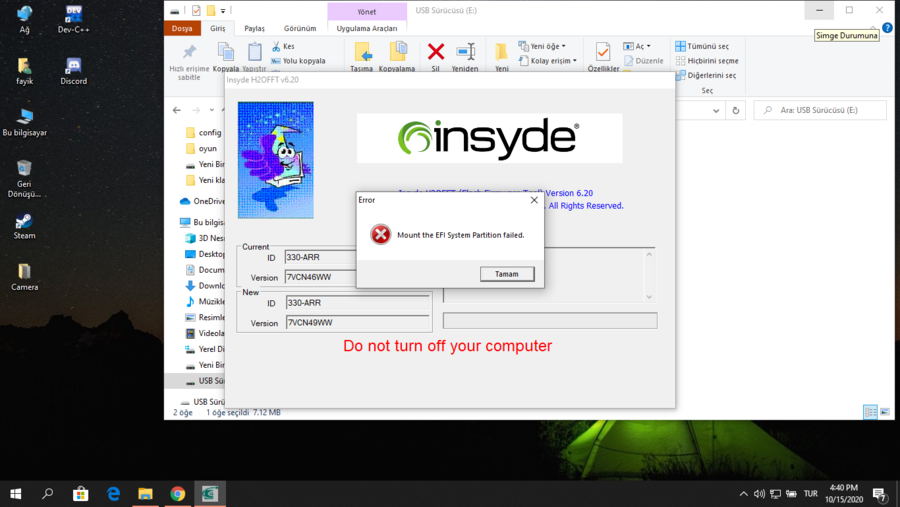Click the Explorer refresh button

pos(736,110)
